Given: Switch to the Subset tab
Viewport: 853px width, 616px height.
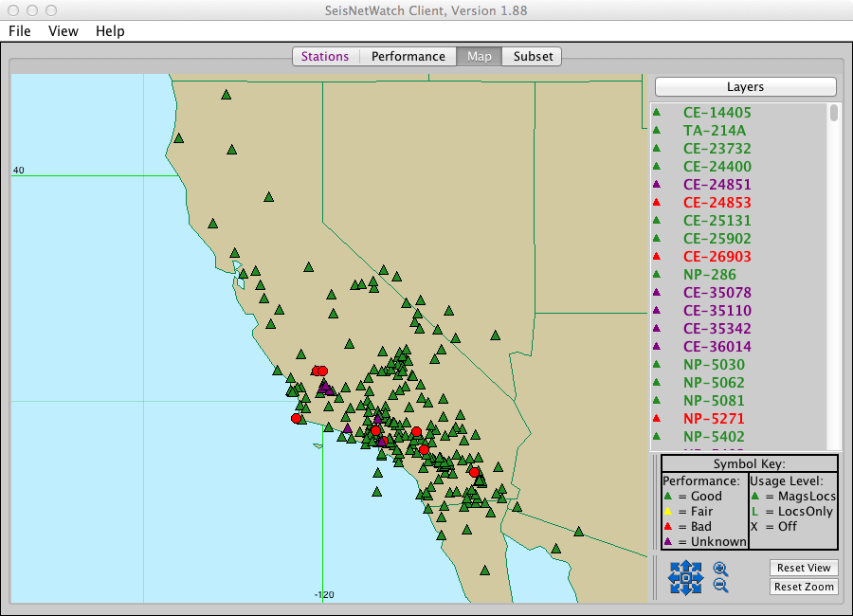Looking at the screenshot, I should click(533, 56).
